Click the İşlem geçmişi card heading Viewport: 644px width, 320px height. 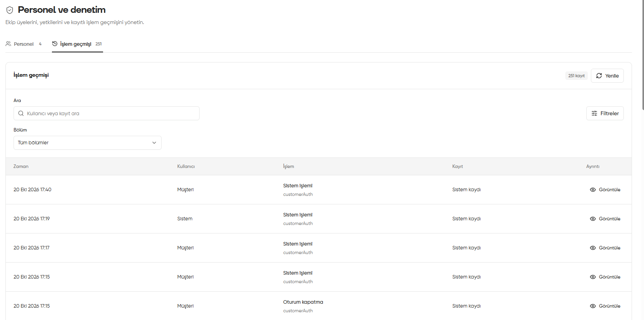tap(31, 75)
